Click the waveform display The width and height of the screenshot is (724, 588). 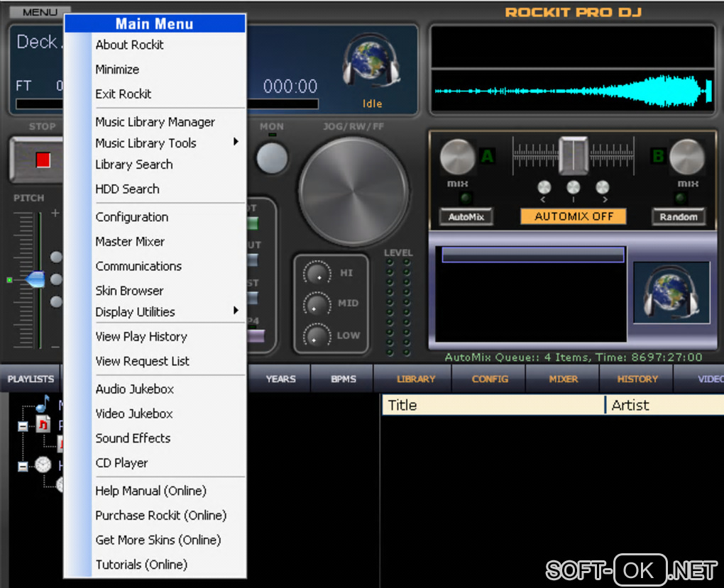[573, 91]
